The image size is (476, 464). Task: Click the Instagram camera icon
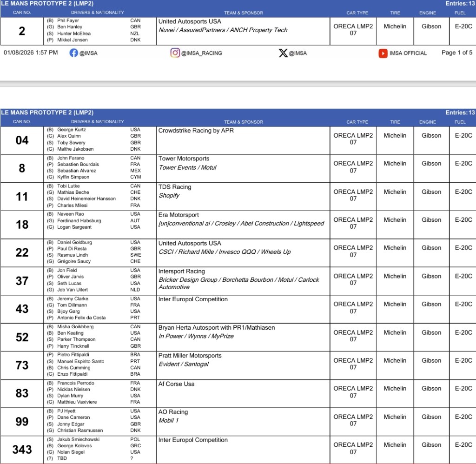[x=175, y=53]
